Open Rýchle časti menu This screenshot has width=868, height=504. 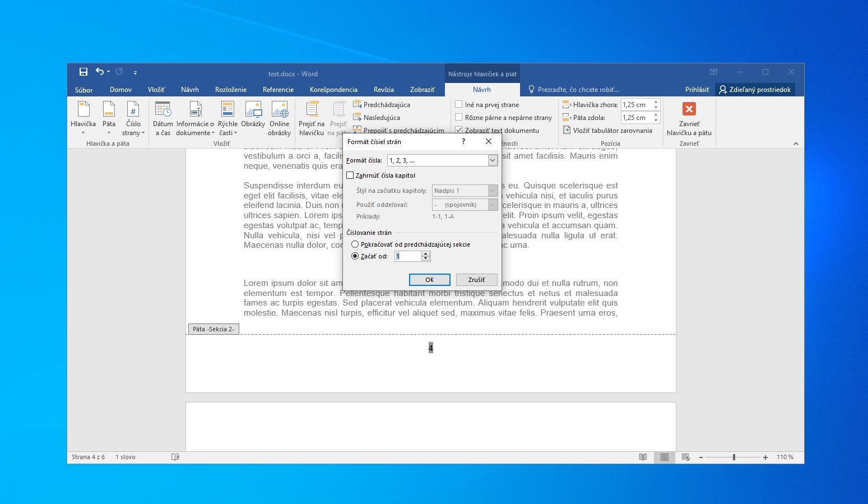pos(228,118)
